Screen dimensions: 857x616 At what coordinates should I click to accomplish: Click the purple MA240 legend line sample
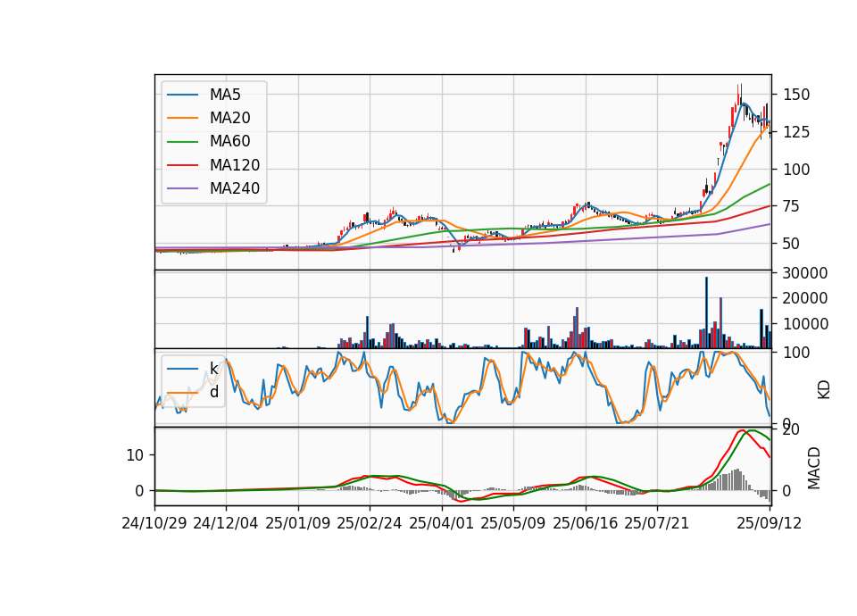tap(182, 188)
